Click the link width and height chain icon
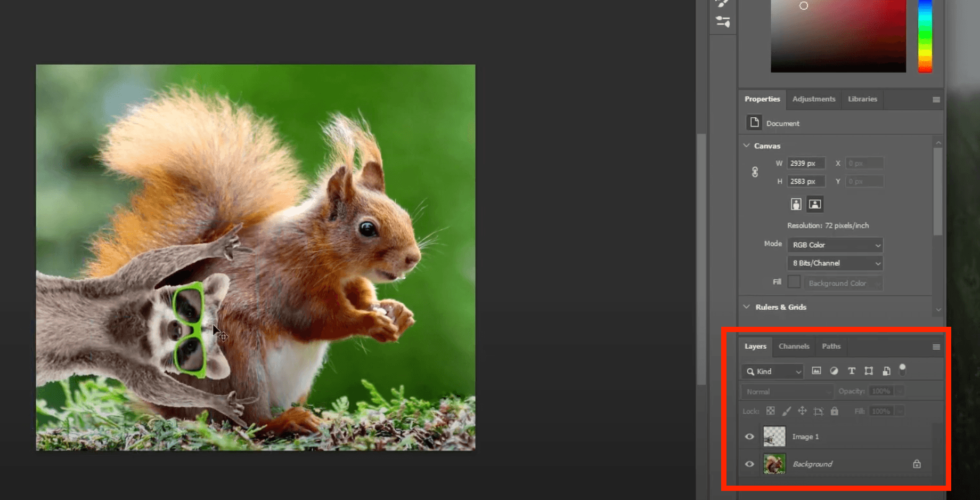The width and height of the screenshot is (980, 500). (755, 172)
